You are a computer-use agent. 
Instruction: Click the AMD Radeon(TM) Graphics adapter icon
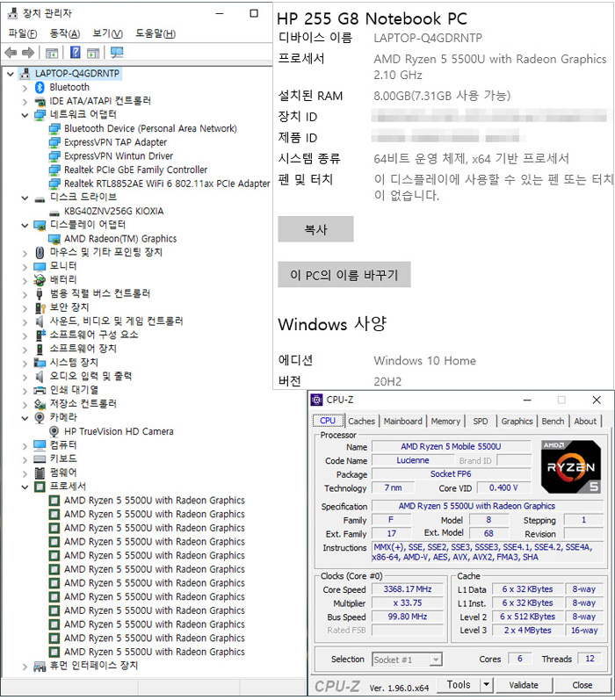click(x=54, y=239)
